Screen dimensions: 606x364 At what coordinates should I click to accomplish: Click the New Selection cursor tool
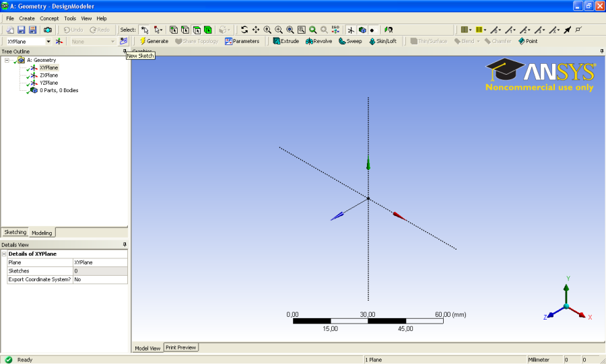click(x=145, y=30)
